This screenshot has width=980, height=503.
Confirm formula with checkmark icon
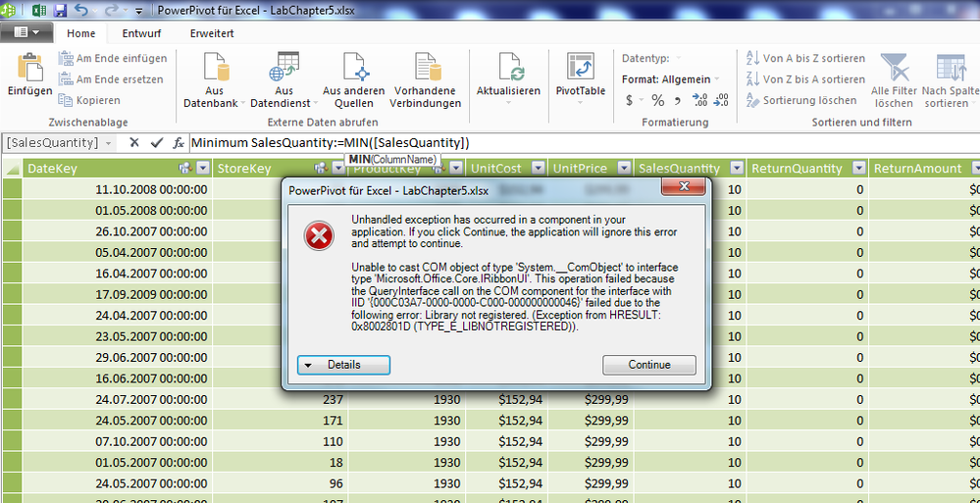157,143
